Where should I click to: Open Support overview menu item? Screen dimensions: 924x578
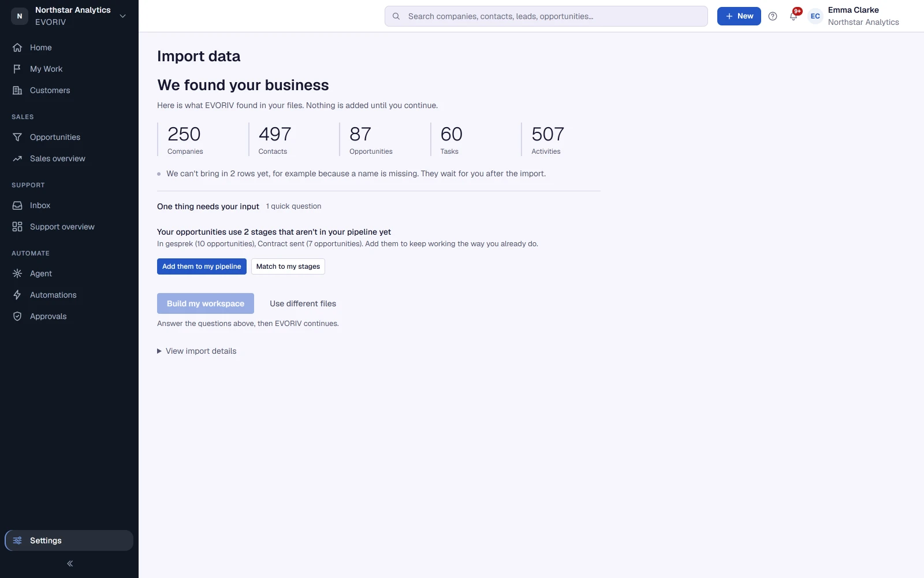pyautogui.click(x=69, y=227)
